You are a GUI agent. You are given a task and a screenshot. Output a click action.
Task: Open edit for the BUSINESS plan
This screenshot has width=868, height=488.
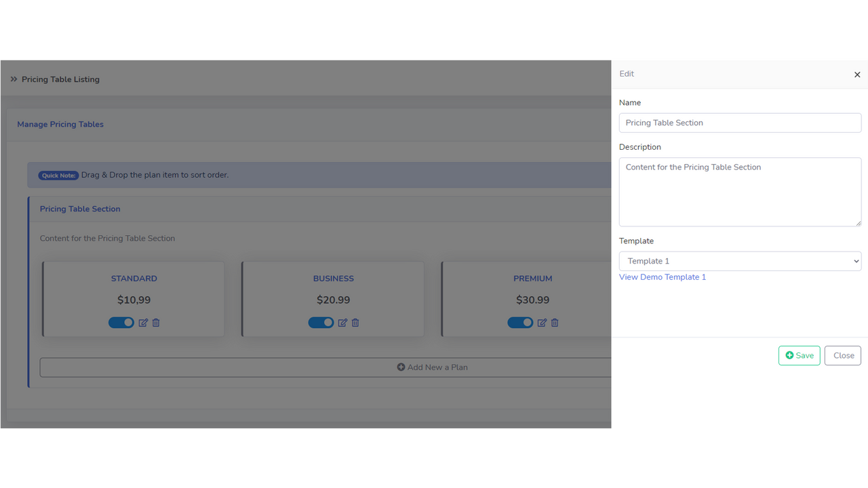(x=342, y=323)
